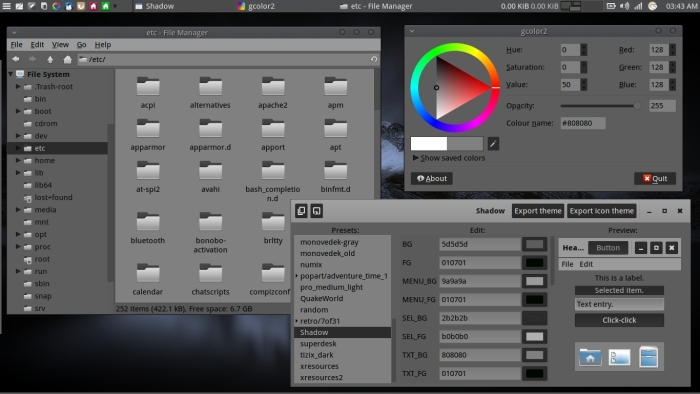Click the first icon button in Shadow header
This screenshot has height=394, width=700.
(301, 211)
